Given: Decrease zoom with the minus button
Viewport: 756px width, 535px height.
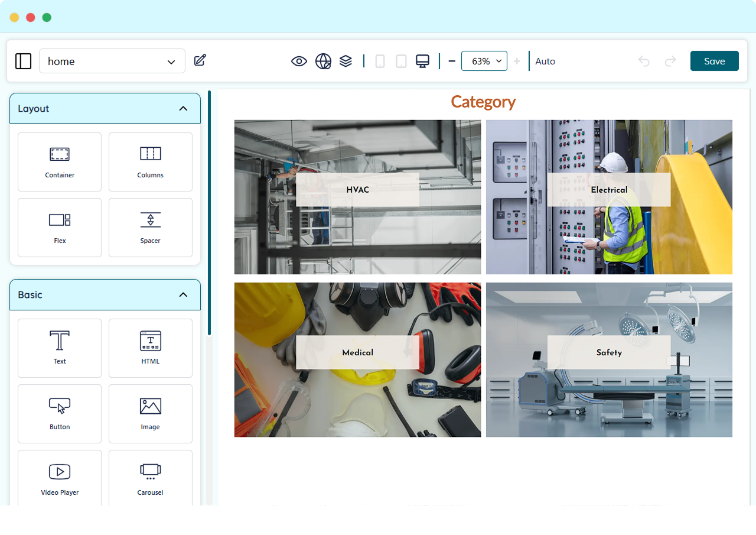Looking at the screenshot, I should coord(452,61).
